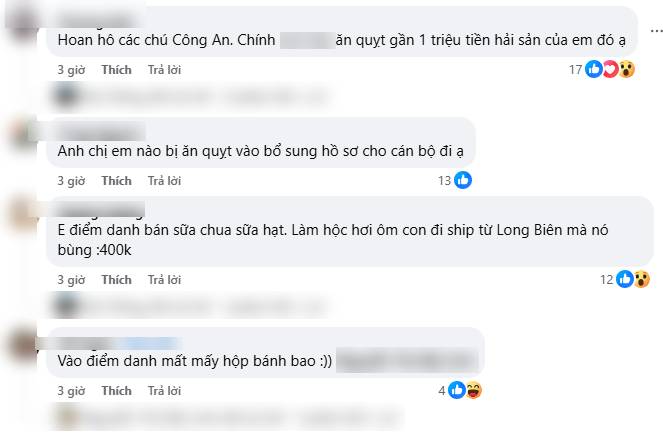Click the haha emoji on bánh bao comment
This screenshot has height=435, width=663.
(x=474, y=390)
